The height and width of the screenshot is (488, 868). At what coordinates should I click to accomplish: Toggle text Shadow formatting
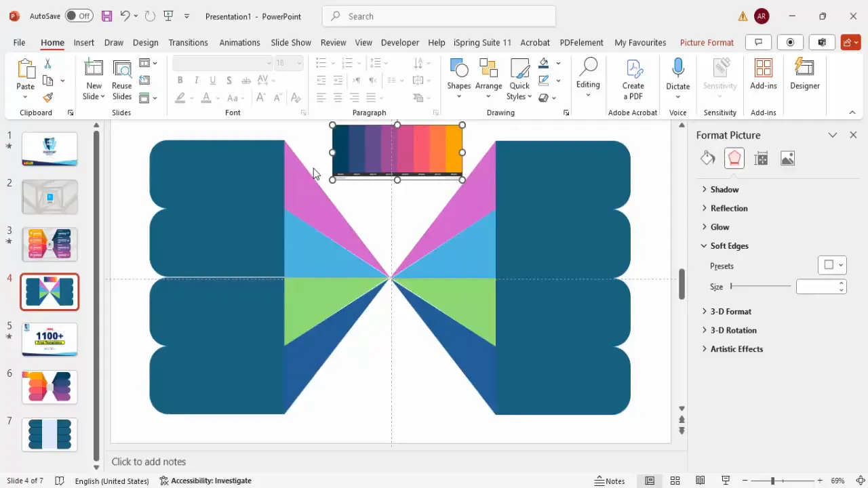click(229, 80)
